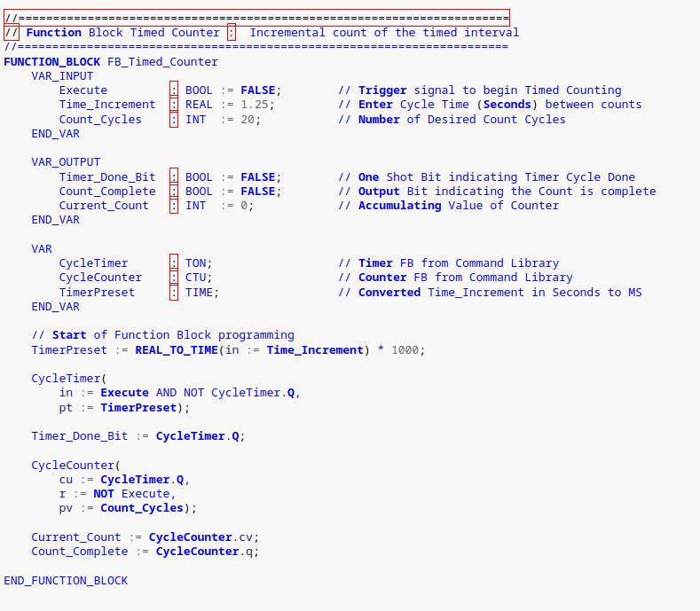Image resolution: width=700 pixels, height=611 pixels.
Task: Click the TimerPreset variable declaration name
Action: (x=97, y=293)
